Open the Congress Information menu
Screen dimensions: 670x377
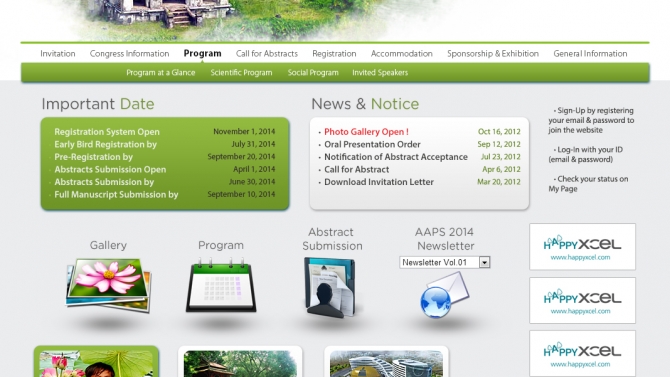[x=129, y=53]
